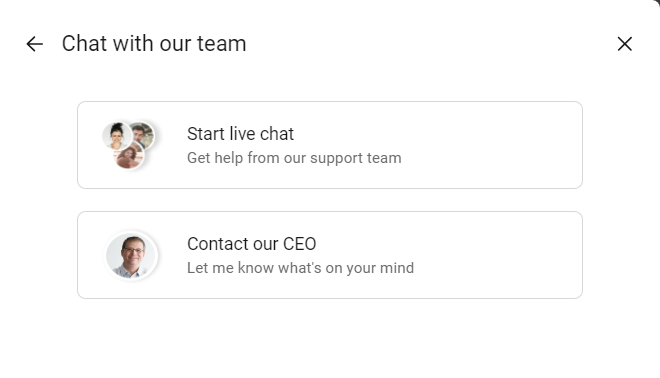Image resolution: width=660 pixels, height=378 pixels.
Task: Click the support team avatar cluster
Action: (x=129, y=145)
